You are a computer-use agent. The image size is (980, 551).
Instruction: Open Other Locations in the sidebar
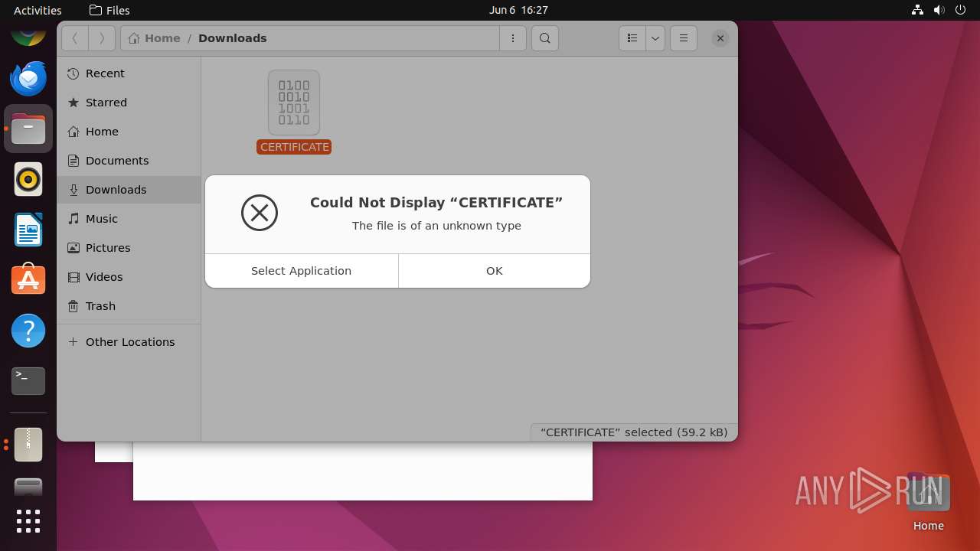[129, 342]
